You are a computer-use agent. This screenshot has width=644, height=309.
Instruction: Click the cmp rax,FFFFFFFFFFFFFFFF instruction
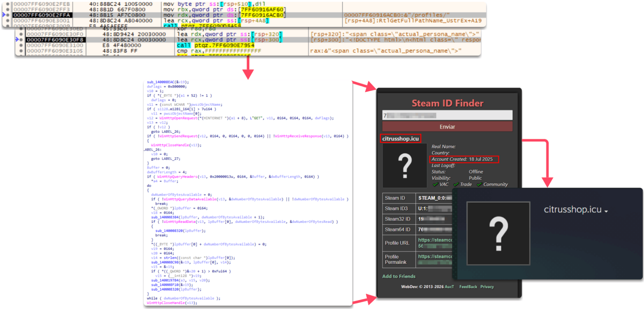[219, 51]
